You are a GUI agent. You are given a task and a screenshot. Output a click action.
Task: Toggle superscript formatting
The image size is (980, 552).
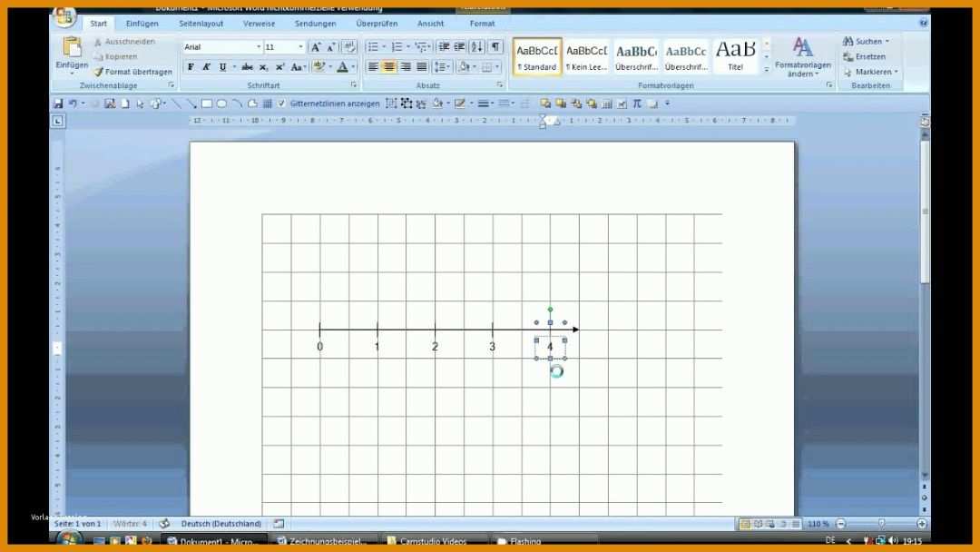coord(279,67)
